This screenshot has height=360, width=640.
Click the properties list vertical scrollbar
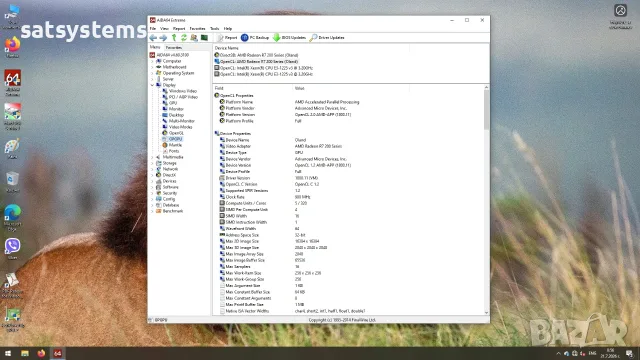486,200
